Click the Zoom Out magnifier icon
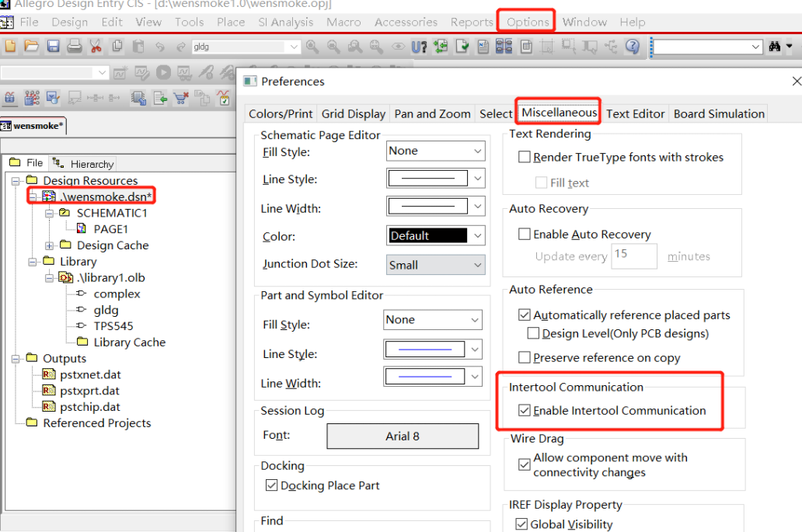Screen dimensions: 802x532 coord(333,47)
